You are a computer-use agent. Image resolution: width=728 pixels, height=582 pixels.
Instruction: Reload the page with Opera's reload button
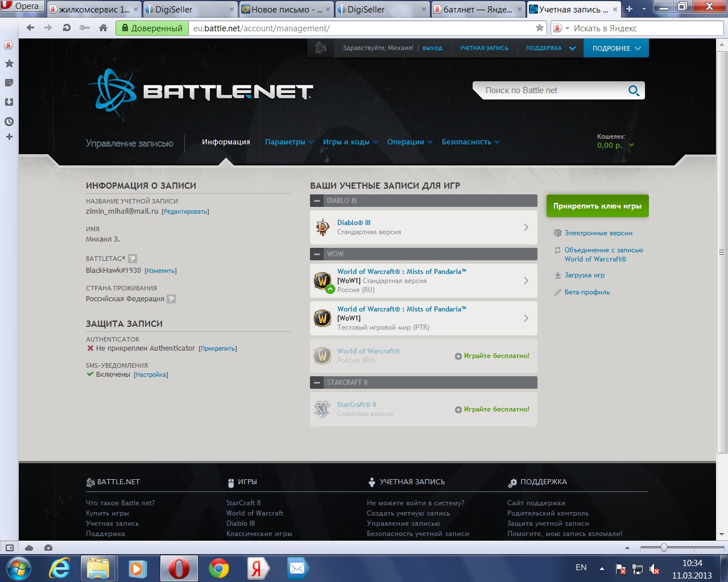(x=66, y=28)
